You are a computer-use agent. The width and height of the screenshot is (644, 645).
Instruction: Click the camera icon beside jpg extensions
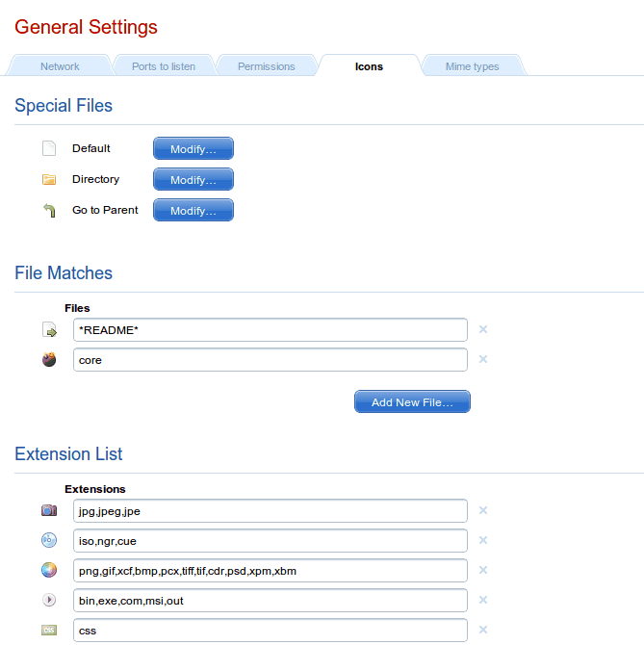pos(49,510)
